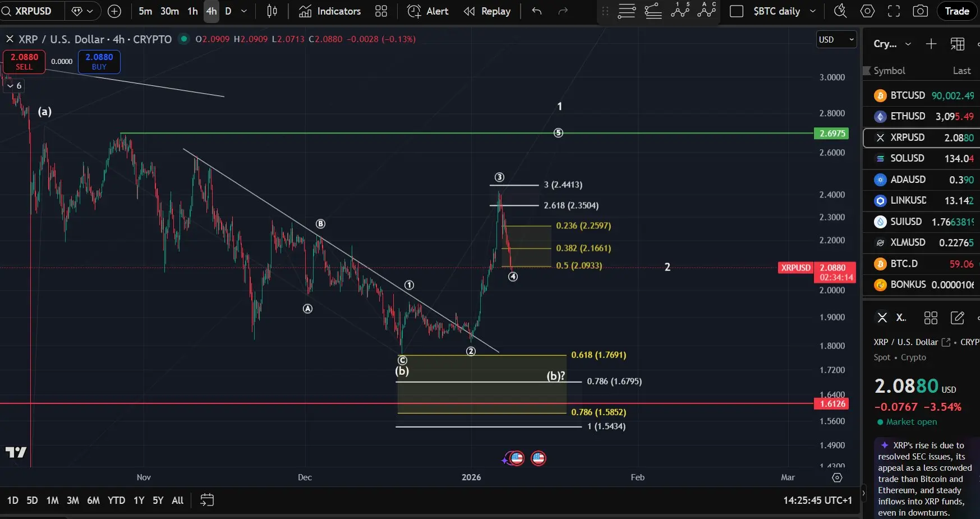
Task: Select BONKUS in the watchlist
Action: tap(922, 284)
